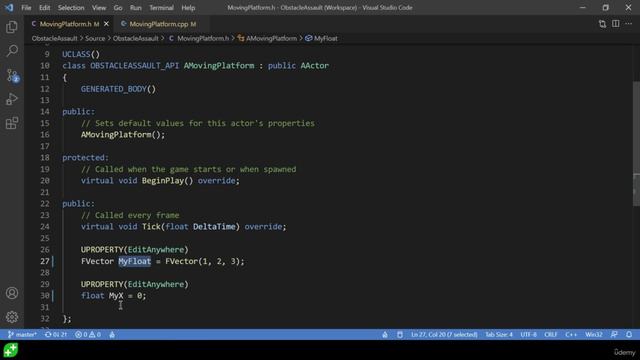Image resolution: width=640 pixels, height=360 pixels.
Task: Click BeginPlay() on line 20
Action: pos(167,180)
